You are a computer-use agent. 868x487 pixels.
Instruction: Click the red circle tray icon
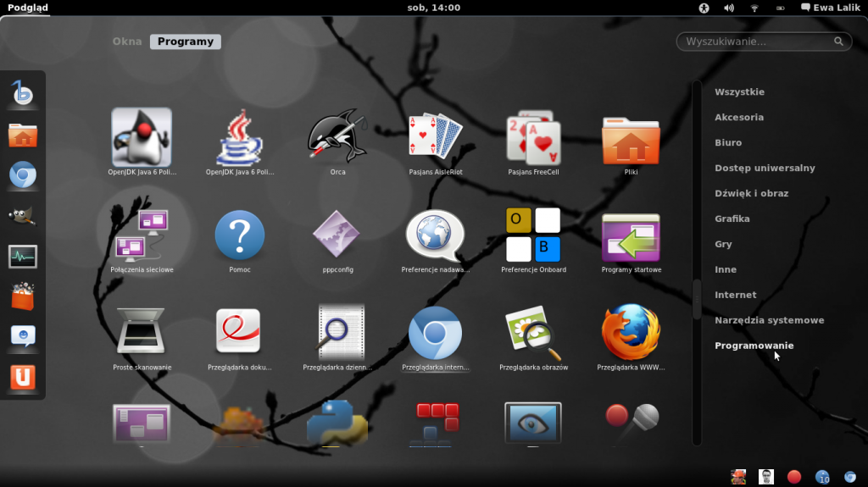point(794,477)
